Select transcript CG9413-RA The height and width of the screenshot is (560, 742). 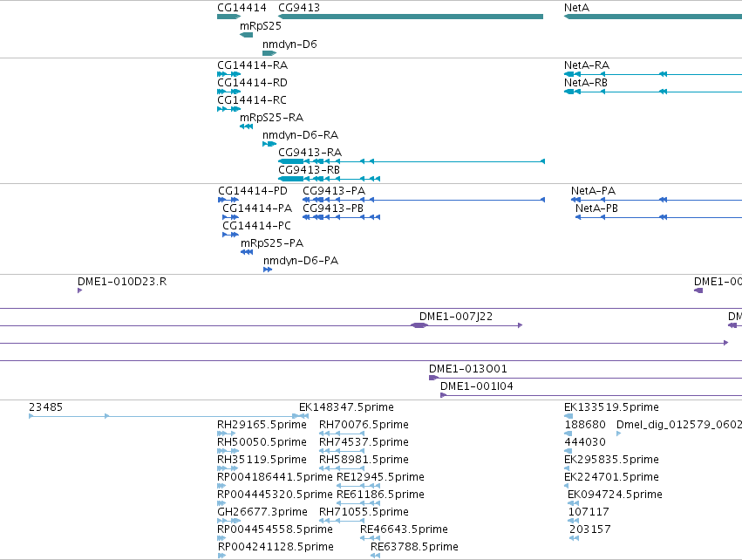tap(310, 153)
